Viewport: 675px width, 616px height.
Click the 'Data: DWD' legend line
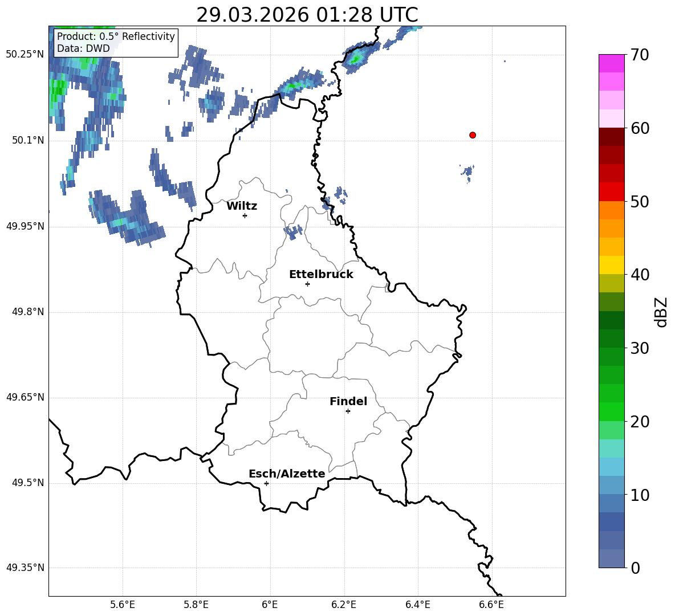click(x=83, y=48)
